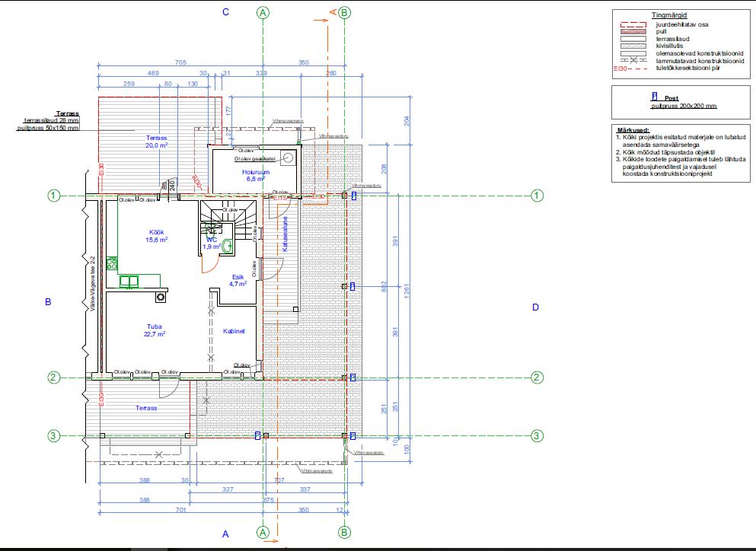756x551 pixels.
Task: Click the Kabinet room label
Action: pos(234,331)
